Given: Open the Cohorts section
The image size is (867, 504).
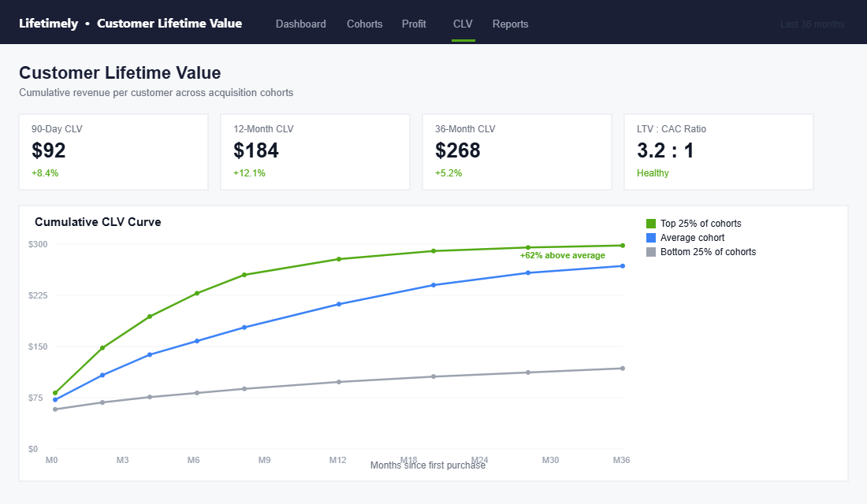Looking at the screenshot, I should pos(364,24).
